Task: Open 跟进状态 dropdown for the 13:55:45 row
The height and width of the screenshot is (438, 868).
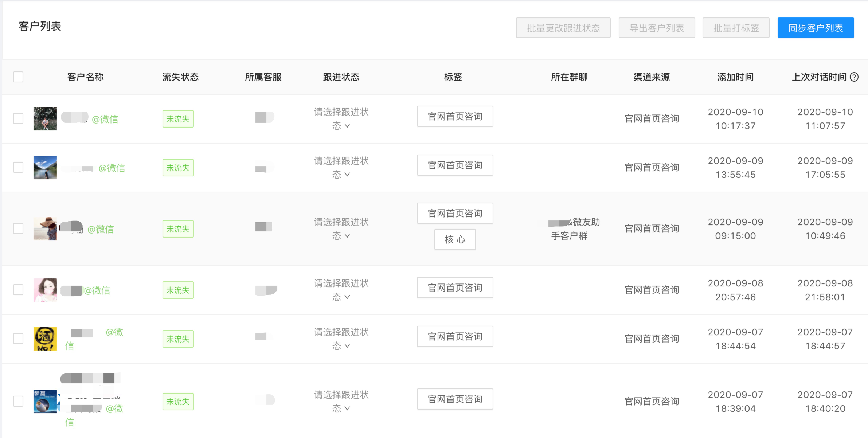Action: click(341, 167)
